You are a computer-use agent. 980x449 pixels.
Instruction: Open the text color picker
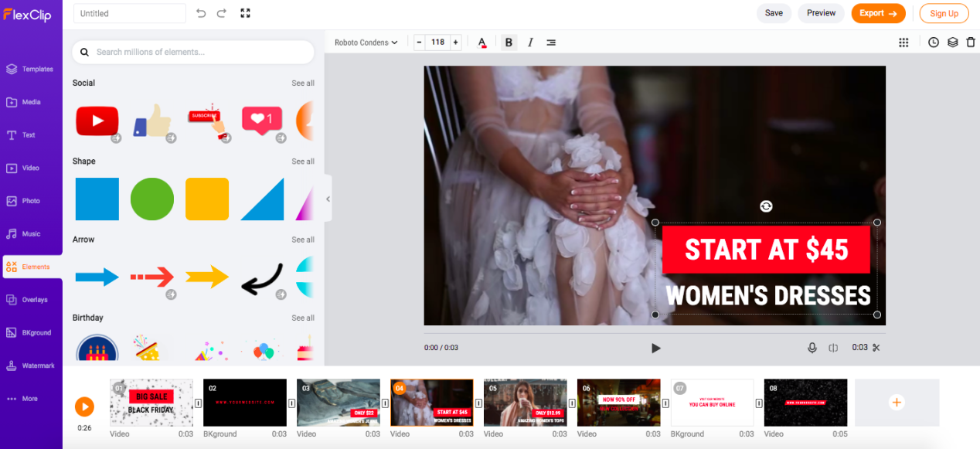point(482,43)
